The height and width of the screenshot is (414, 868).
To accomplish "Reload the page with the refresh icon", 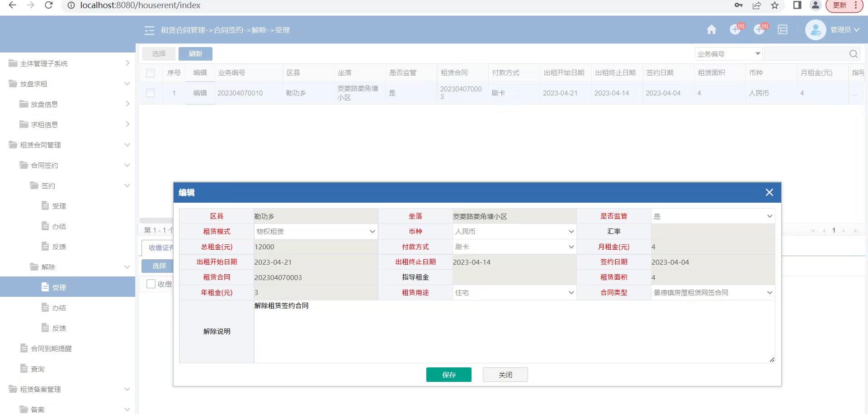I will 49,5.
